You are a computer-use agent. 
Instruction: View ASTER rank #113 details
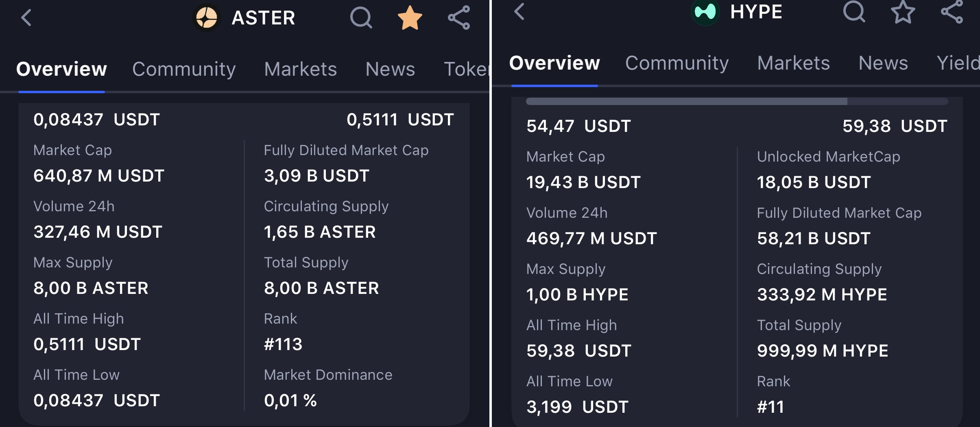(282, 344)
